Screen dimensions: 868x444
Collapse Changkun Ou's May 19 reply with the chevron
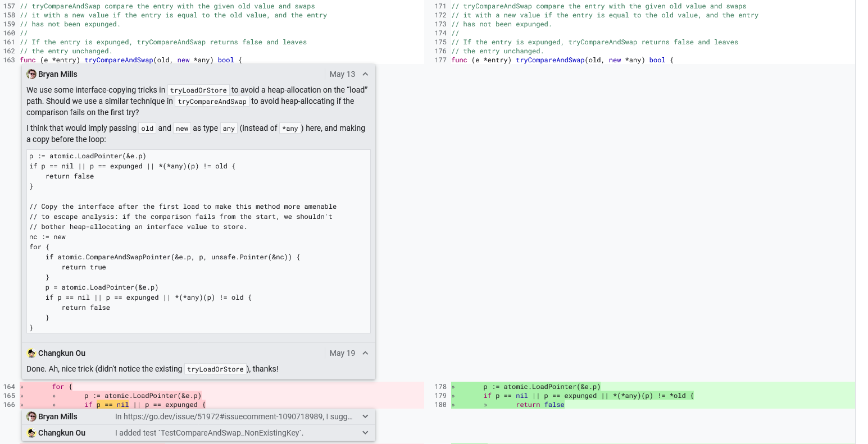[365, 353]
